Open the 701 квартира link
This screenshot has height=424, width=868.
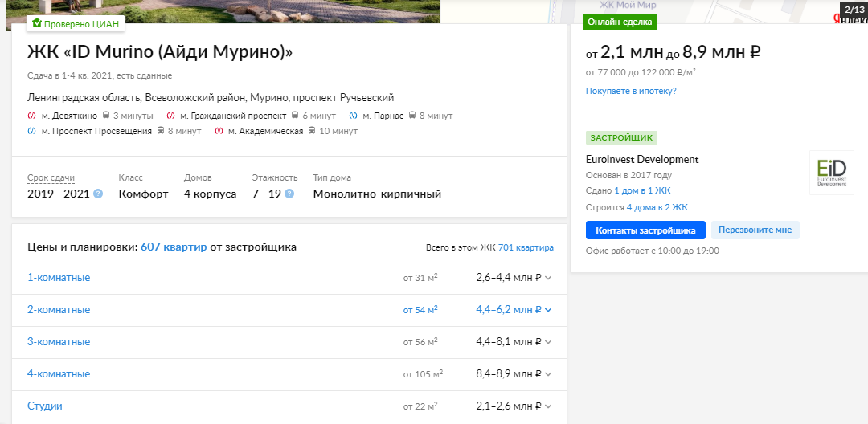pyautogui.click(x=526, y=247)
